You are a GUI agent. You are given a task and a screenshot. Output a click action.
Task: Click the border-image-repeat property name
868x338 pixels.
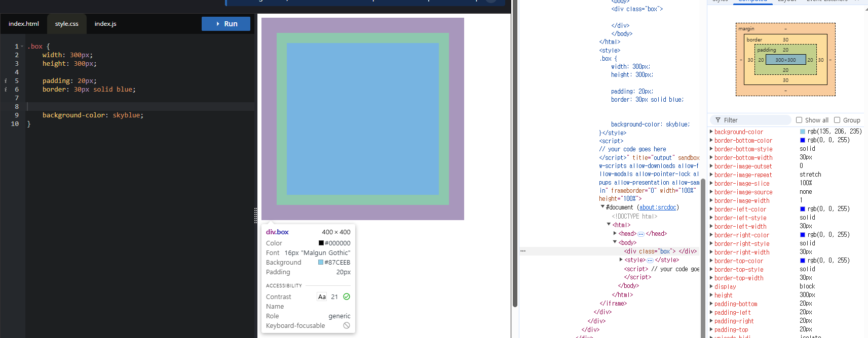pos(743,175)
